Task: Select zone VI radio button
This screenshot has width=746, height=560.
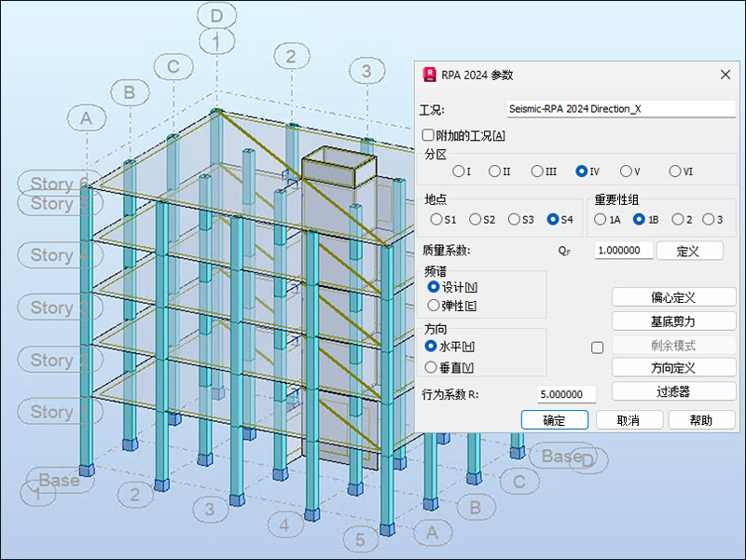Action: tap(674, 171)
